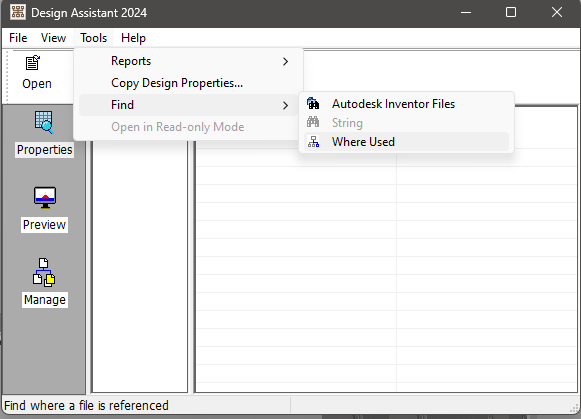The width and height of the screenshot is (581, 419).
Task: Select the Preview monitor icon in the sidebar
Action: pyautogui.click(x=45, y=198)
